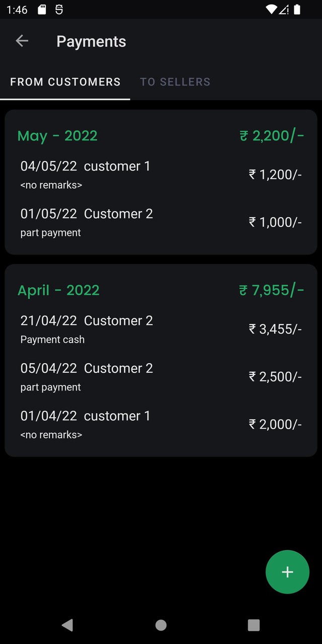Tap the navigation bar back triangle
This screenshot has width=322, height=644.
coord(67,625)
